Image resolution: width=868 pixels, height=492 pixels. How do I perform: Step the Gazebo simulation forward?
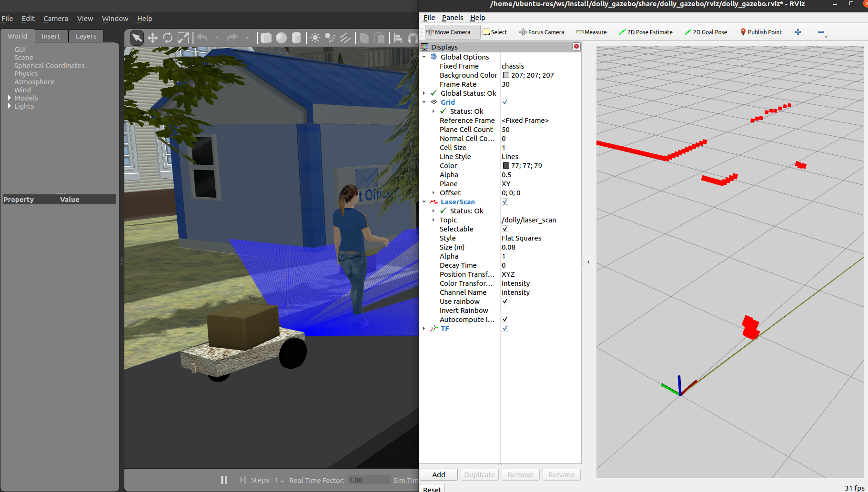click(242, 480)
